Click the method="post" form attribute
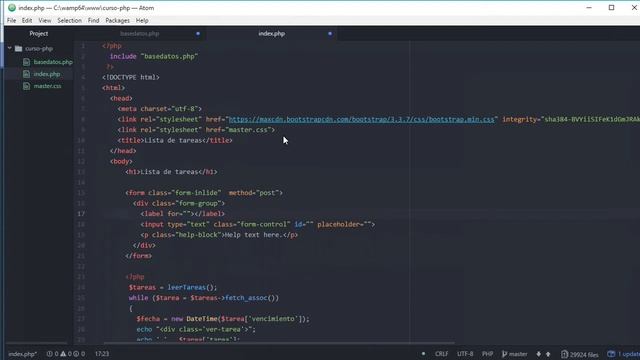The image size is (640, 360). point(254,193)
